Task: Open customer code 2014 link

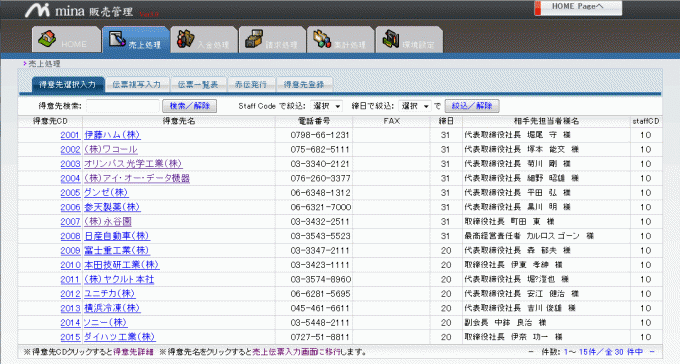Action: coord(70,322)
